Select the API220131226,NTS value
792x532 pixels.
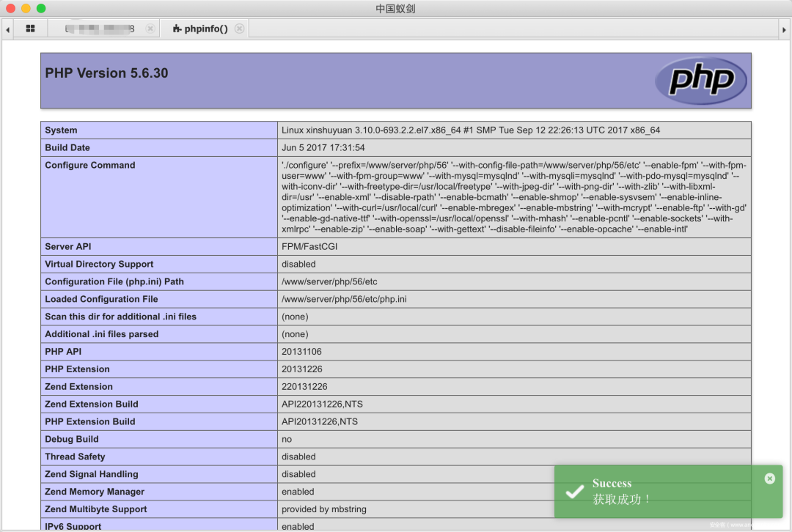(x=322, y=404)
